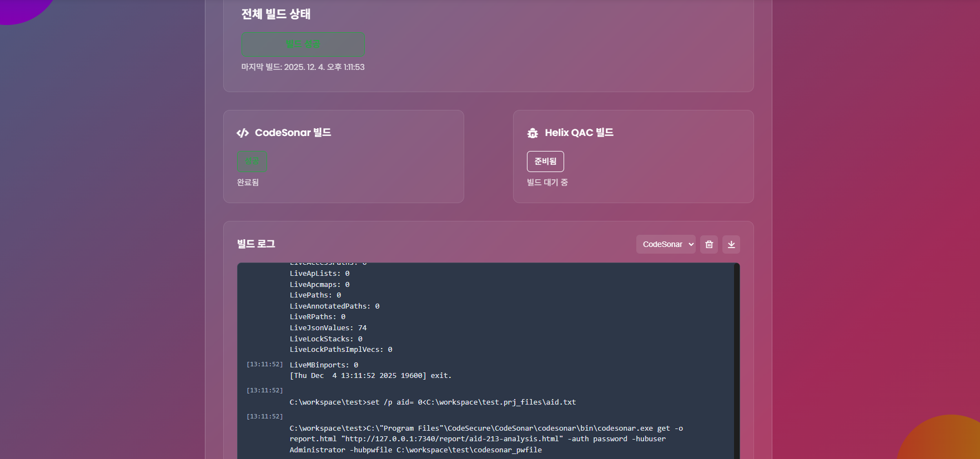Click the Helix QAC bug icon
The height and width of the screenshot is (459, 980).
click(x=532, y=133)
